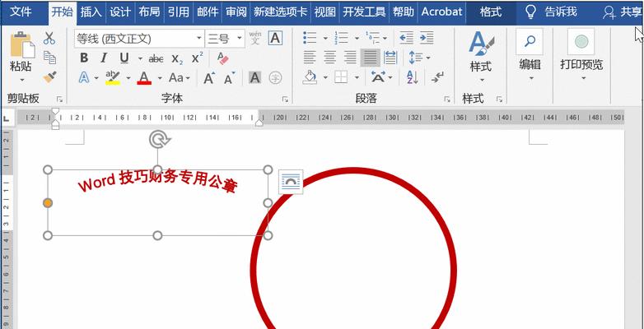Open the Paragraph dialog launcher
This screenshot has height=329, width=644.
pyautogui.click(x=447, y=100)
